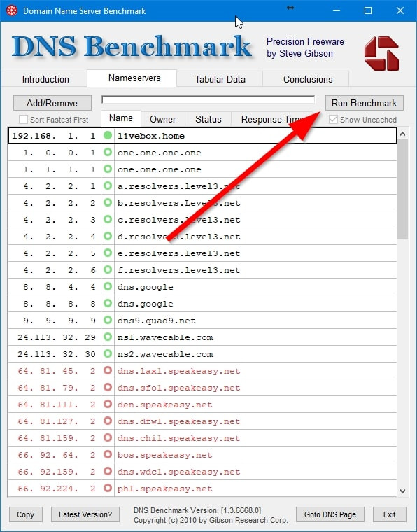Switch to the Tabular Data tab
Viewport: 417px width, 532px height.
point(220,79)
